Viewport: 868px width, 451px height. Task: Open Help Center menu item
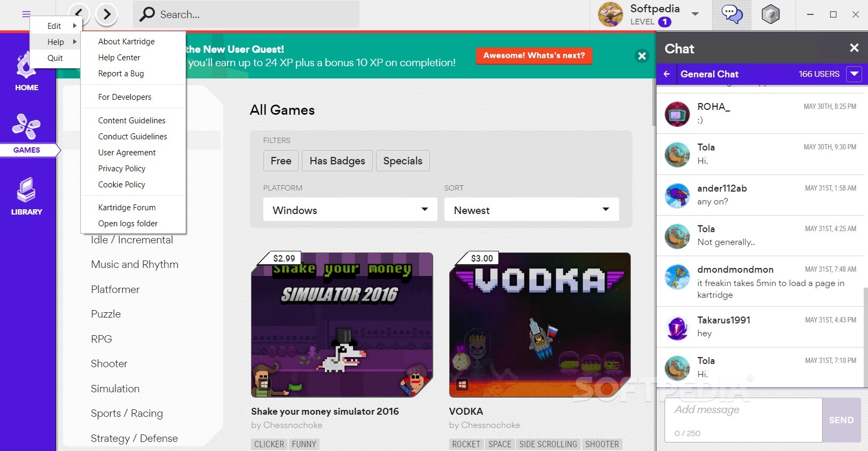(x=133, y=57)
